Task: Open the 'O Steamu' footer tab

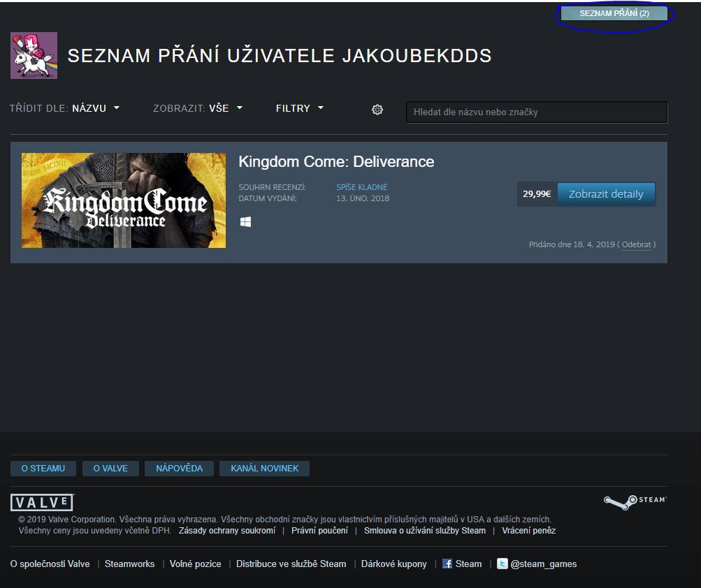Action: (43, 469)
